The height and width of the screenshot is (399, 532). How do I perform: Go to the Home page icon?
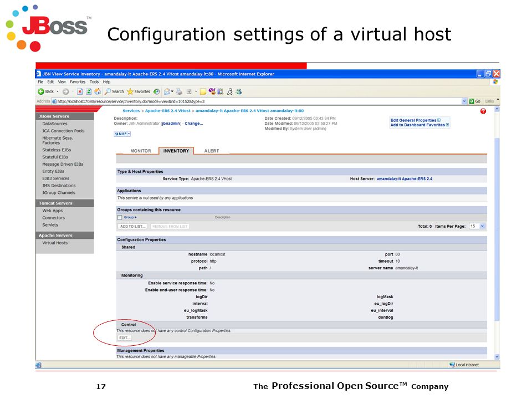click(x=98, y=91)
